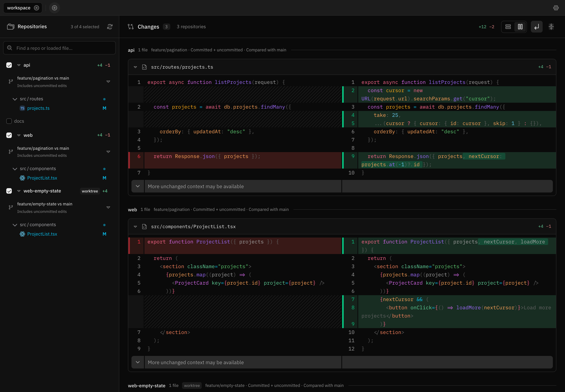
Task: Check the docs repository checkbox
Action: coord(9,121)
